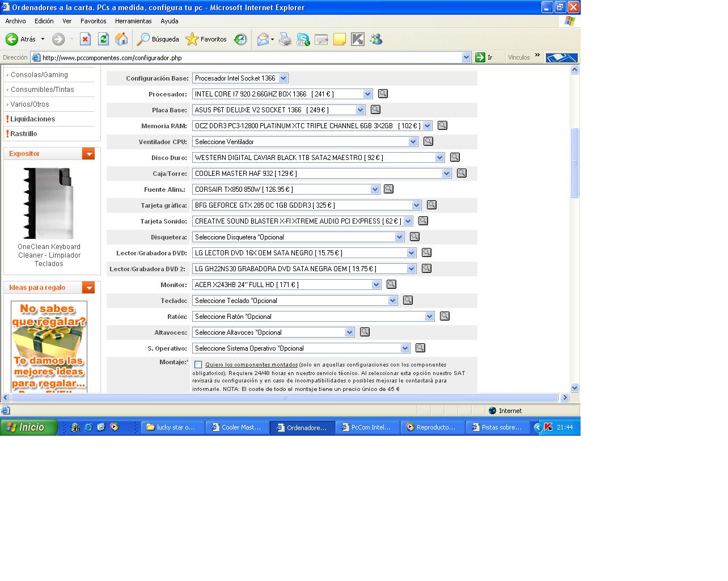The height and width of the screenshot is (581, 728).
Task: Click the 'No sabes que regalar?' banner
Action: coord(49,347)
